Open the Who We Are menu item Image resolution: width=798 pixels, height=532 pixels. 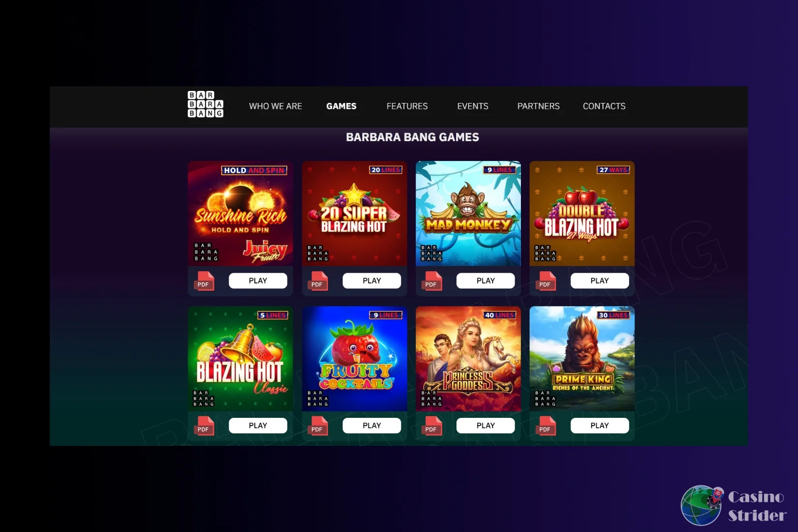point(276,106)
